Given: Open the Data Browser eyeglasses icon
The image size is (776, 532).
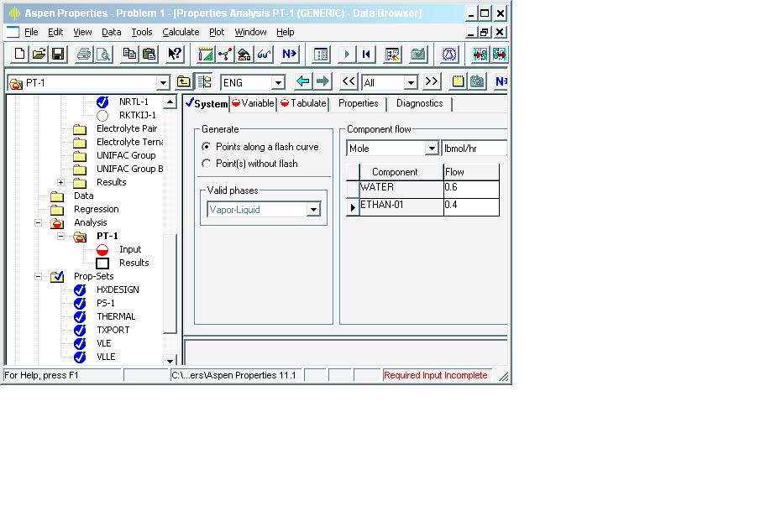Looking at the screenshot, I should (x=264, y=55).
